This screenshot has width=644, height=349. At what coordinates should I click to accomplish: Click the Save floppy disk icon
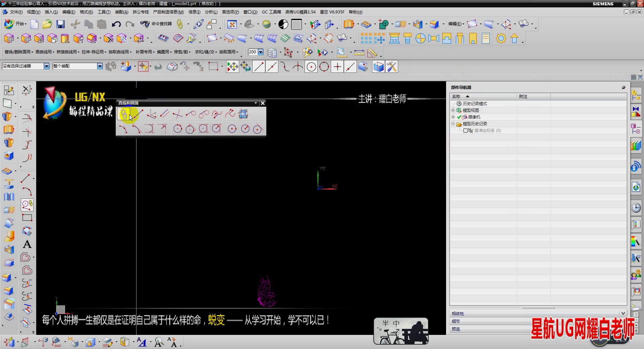point(60,24)
